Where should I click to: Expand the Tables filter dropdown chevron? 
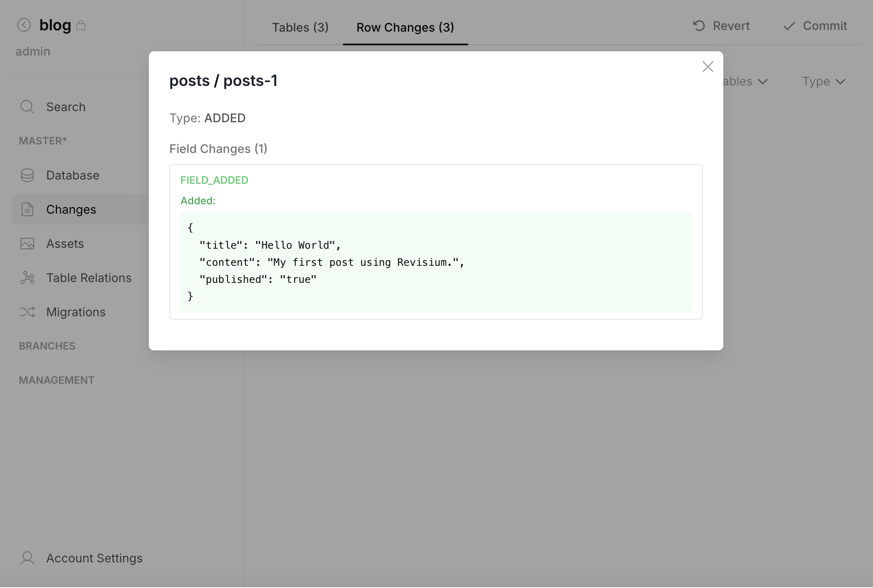coord(763,82)
